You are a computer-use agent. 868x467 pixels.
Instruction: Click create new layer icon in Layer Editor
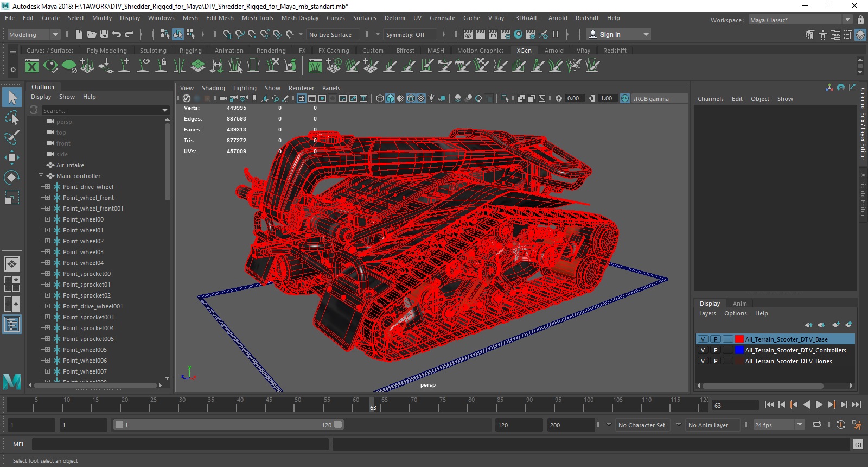click(835, 325)
